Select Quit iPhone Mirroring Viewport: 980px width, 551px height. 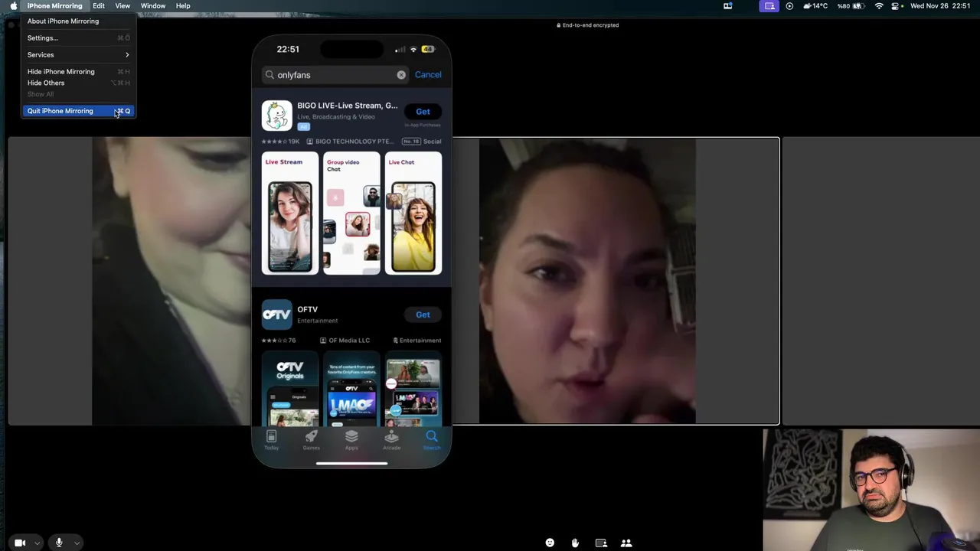(x=79, y=111)
